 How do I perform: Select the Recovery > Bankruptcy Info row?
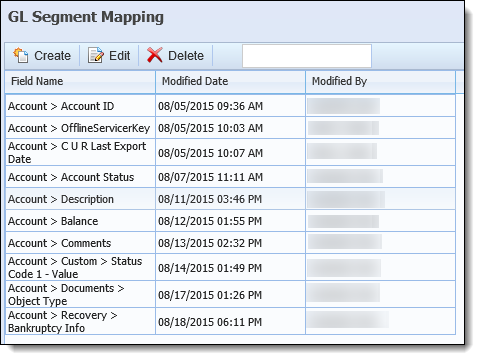(x=230, y=321)
